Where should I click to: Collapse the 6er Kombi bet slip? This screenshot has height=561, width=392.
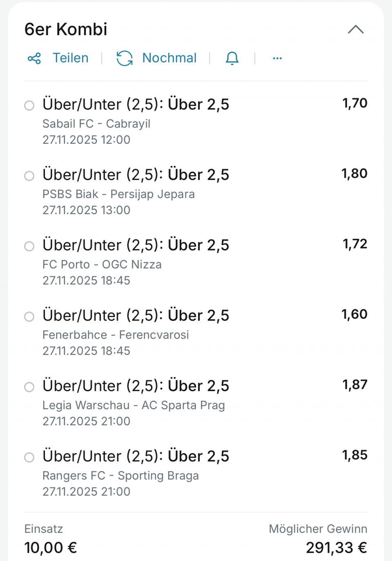pos(356,29)
